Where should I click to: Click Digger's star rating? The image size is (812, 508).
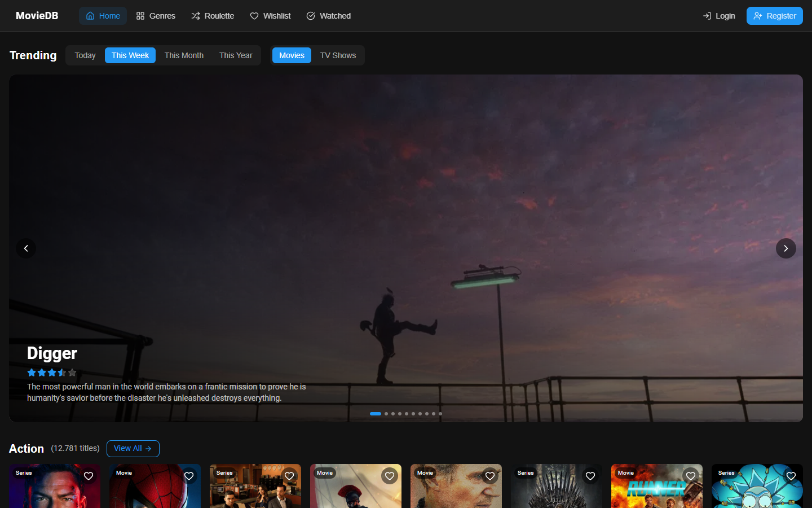(x=52, y=373)
